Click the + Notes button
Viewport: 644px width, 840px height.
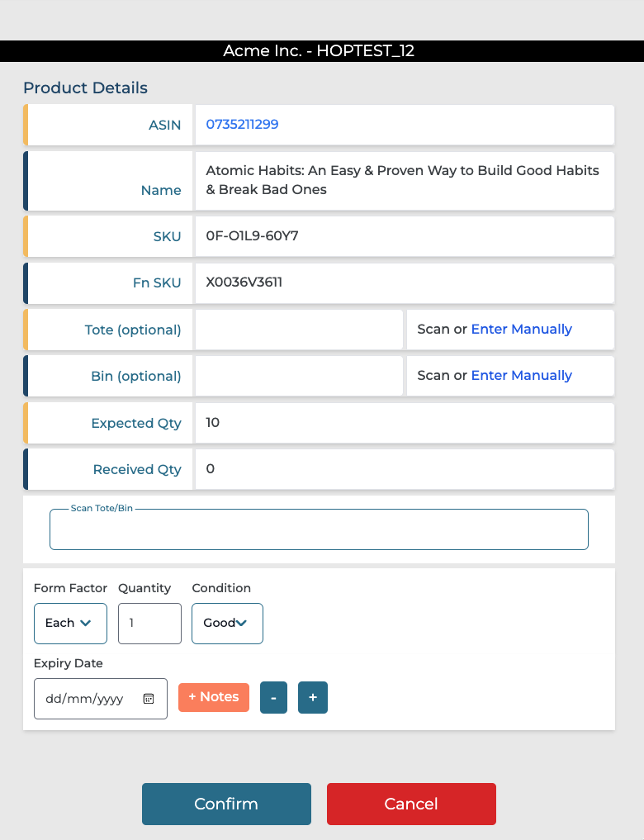214,697
